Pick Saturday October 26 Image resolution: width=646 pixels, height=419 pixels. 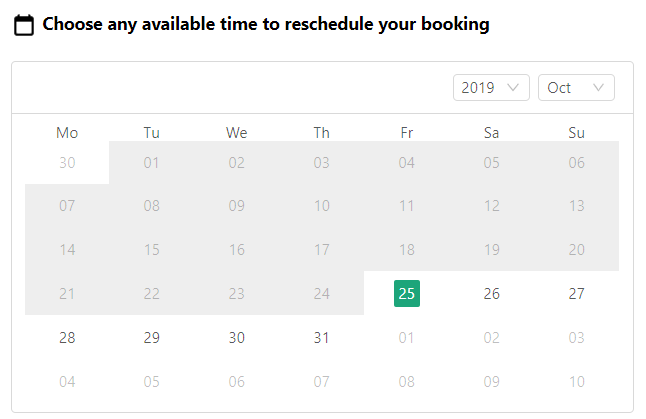(491, 294)
